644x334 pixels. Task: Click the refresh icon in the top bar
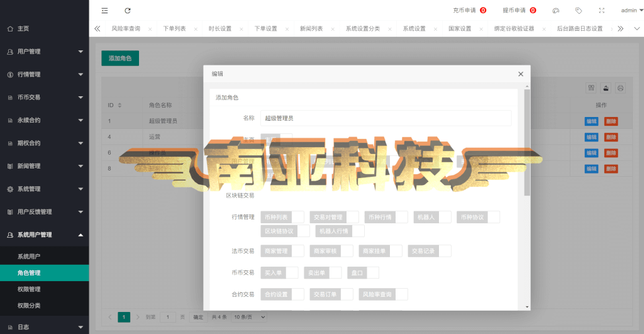tap(128, 11)
